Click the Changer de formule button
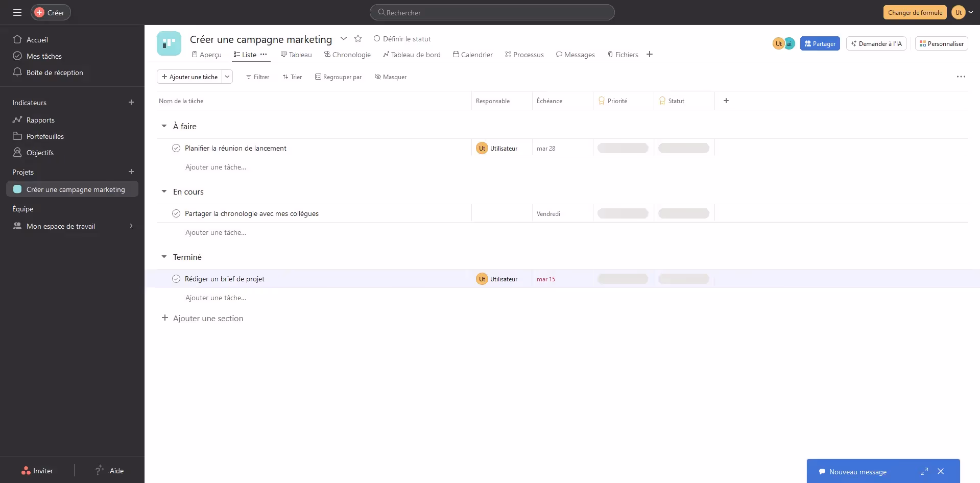 pos(915,12)
